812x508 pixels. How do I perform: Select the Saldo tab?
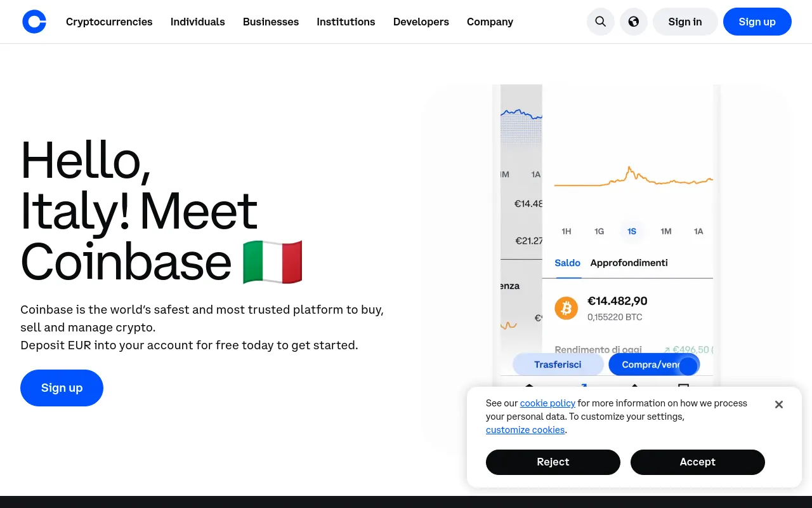[566, 262]
